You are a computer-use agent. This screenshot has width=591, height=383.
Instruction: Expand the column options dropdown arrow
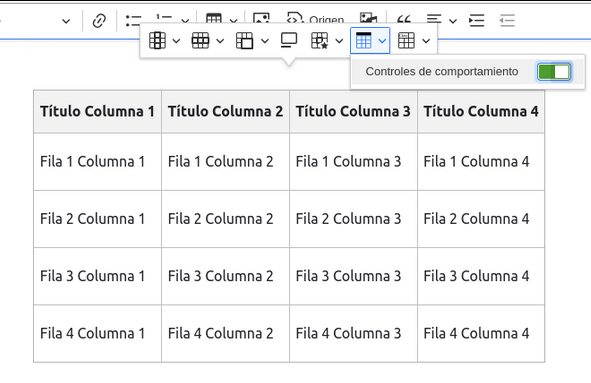(176, 41)
